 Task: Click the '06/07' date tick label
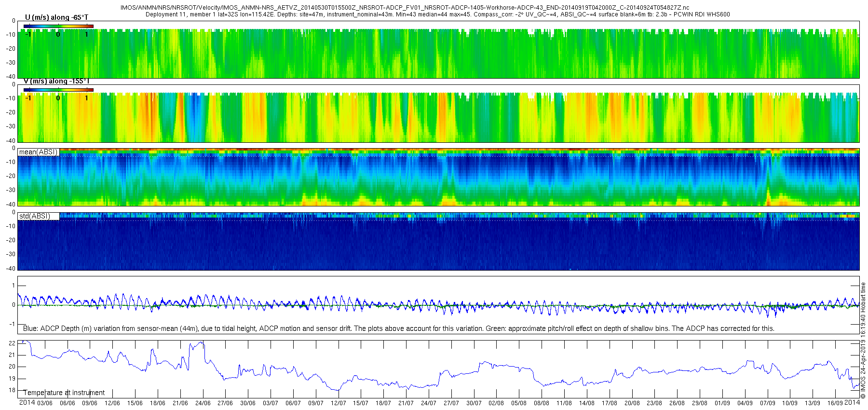click(x=293, y=403)
